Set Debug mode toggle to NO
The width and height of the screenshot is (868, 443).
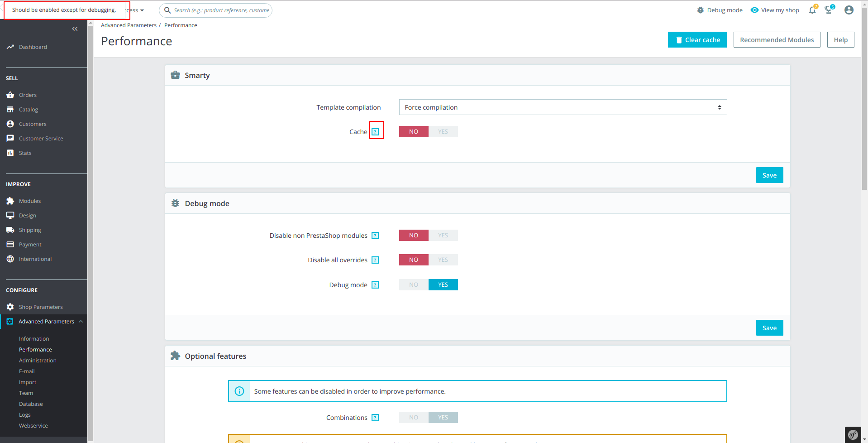[x=414, y=285]
